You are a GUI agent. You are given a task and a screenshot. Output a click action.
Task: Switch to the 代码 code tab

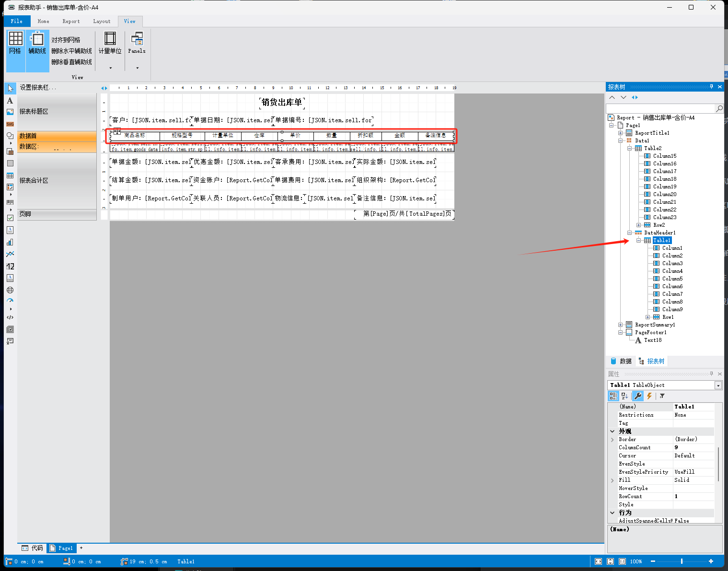(33, 548)
